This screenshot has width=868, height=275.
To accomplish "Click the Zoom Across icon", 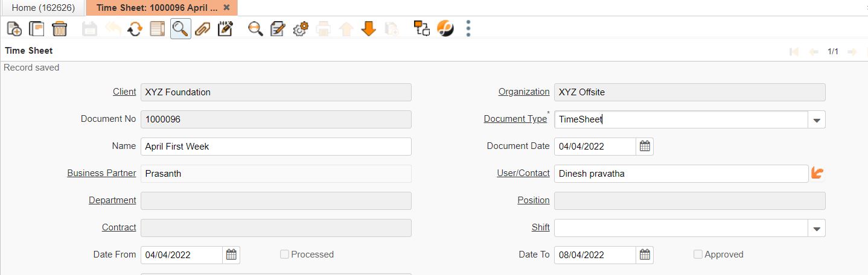I will (x=255, y=28).
